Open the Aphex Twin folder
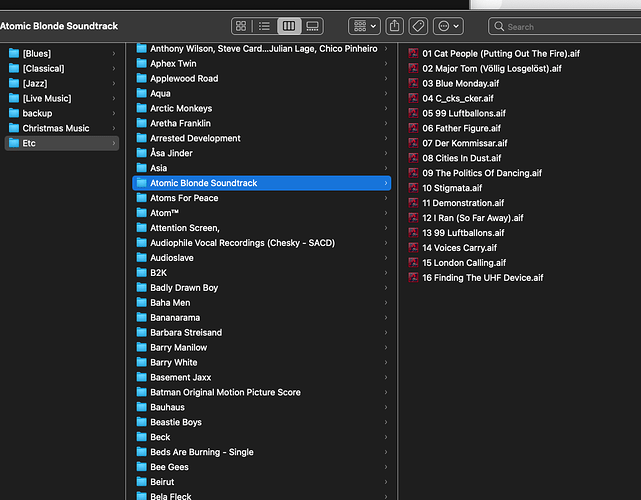 pos(262,63)
